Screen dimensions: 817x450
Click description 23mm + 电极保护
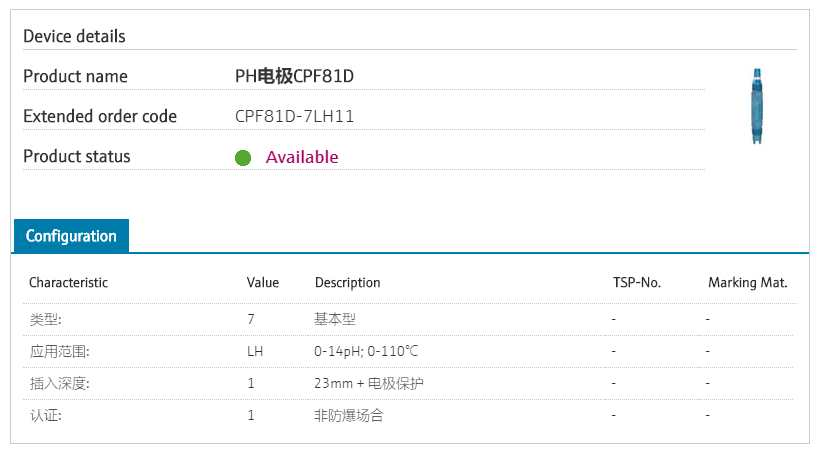[368, 384]
